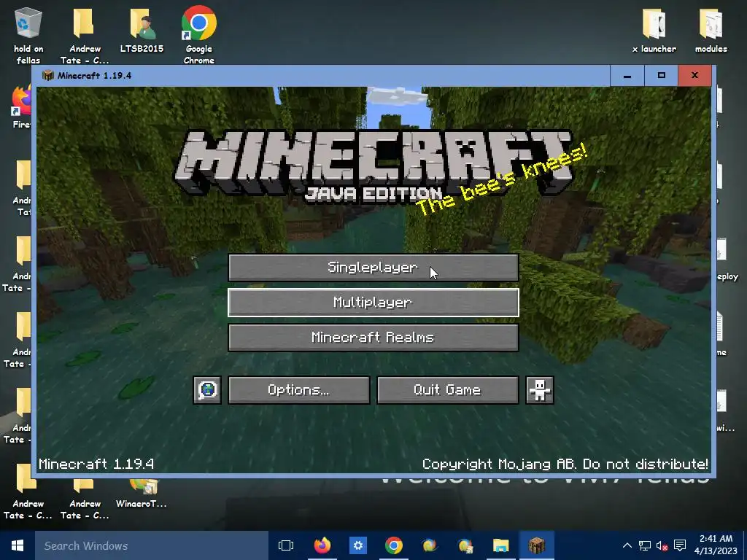Click the Quit Game button

click(447, 390)
